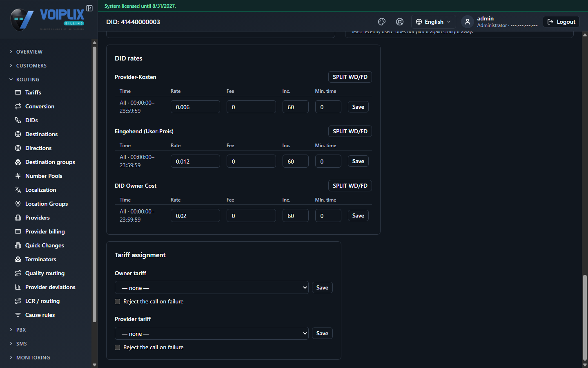Expand the CUSTOMERS sidebar section
Image resolution: width=588 pixels, height=368 pixels.
(x=31, y=65)
